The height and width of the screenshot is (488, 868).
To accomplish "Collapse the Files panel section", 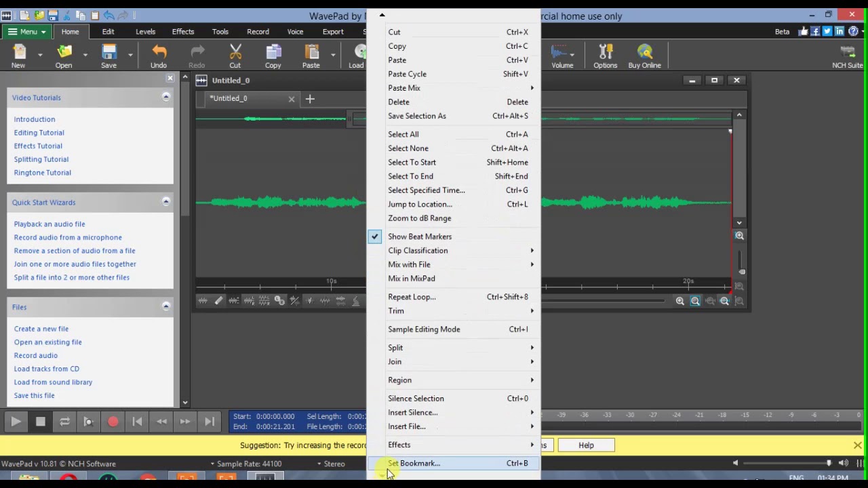I will (x=165, y=307).
